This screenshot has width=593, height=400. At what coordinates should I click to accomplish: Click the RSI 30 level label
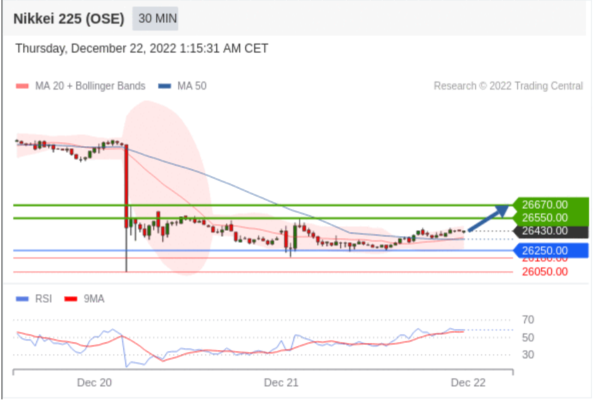[528, 355]
